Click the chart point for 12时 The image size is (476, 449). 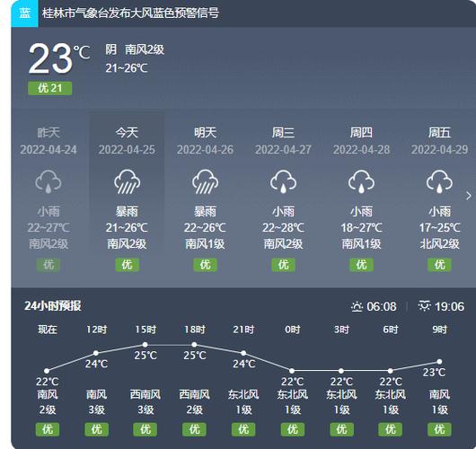click(x=96, y=353)
